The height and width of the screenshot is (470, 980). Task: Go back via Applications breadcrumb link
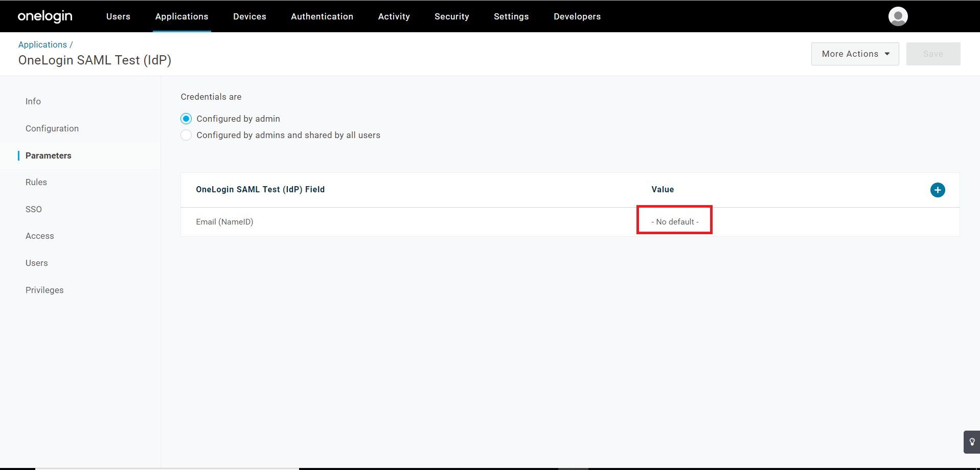tap(42, 44)
